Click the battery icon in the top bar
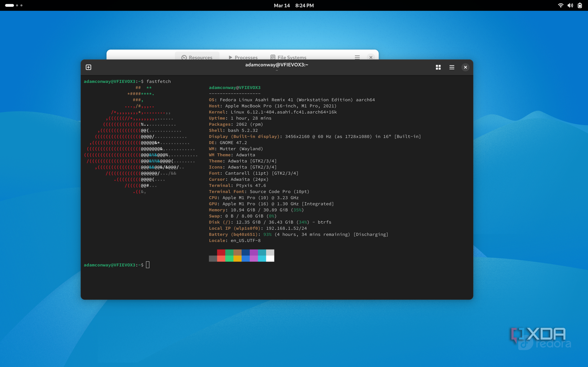Viewport: 588px width, 367px height. tap(580, 5)
